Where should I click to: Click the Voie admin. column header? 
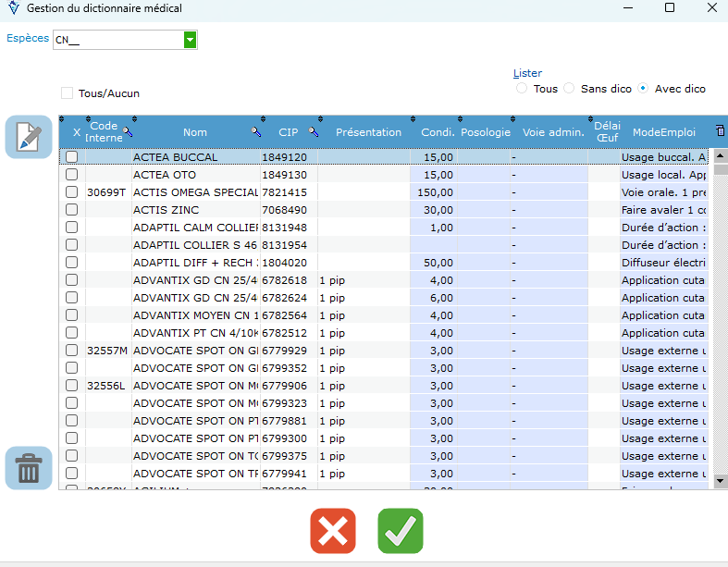click(x=553, y=132)
